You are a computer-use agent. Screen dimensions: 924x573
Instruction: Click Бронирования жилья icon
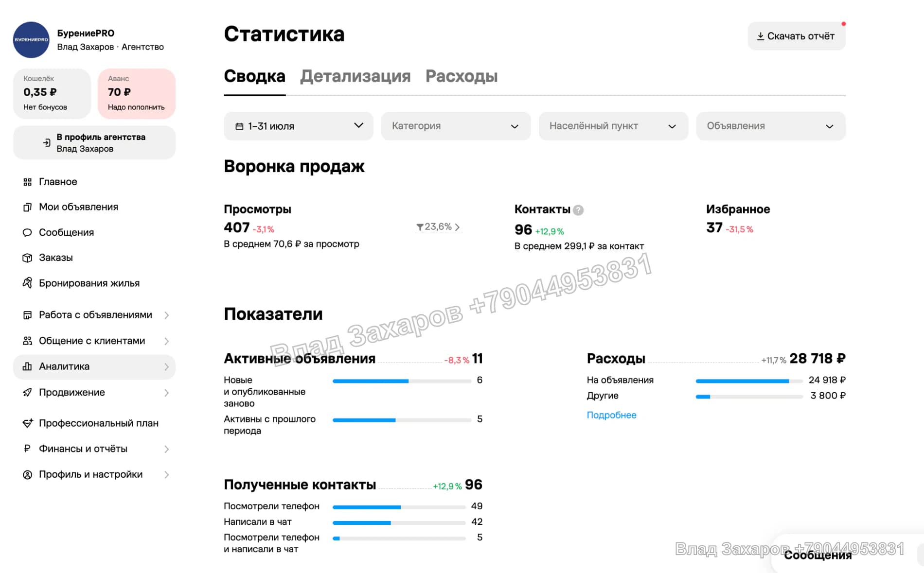tap(27, 283)
